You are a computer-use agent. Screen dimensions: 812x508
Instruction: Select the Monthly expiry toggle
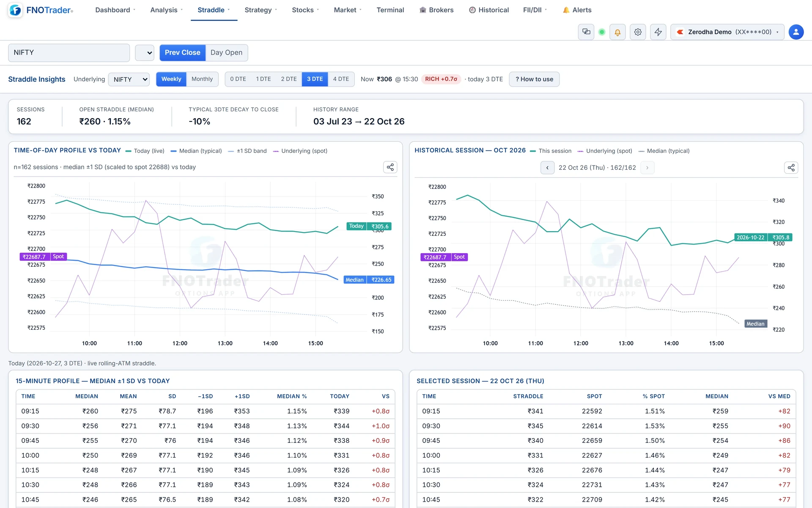pos(202,79)
